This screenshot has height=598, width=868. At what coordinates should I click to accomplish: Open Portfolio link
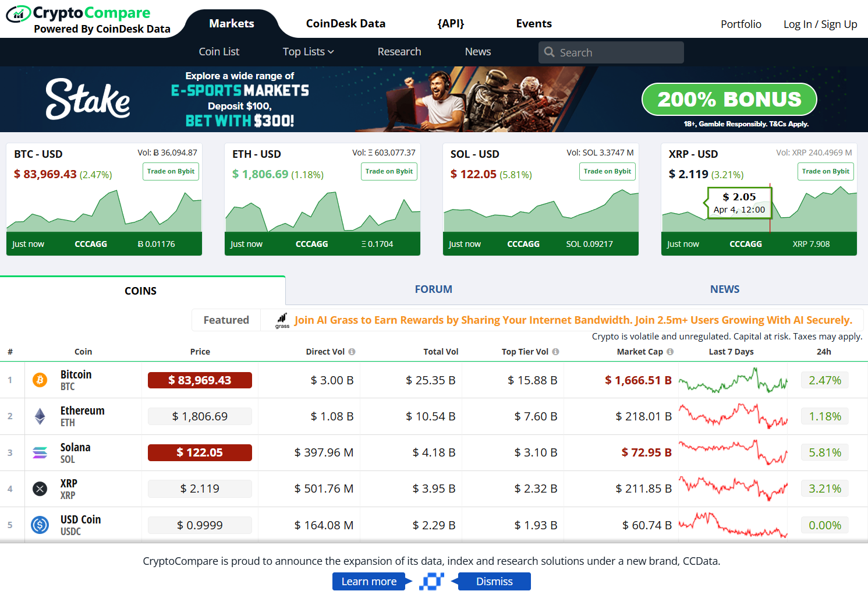[741, 24]
